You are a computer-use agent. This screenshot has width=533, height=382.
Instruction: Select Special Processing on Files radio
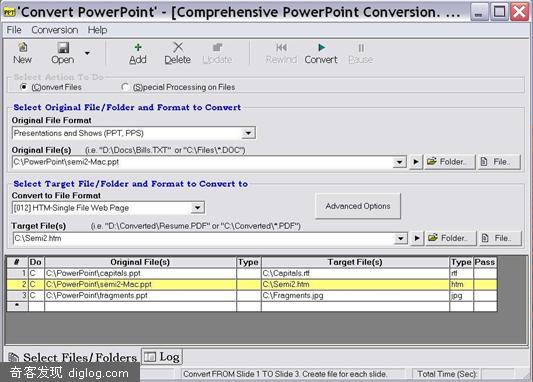click(x=125, y=87)
